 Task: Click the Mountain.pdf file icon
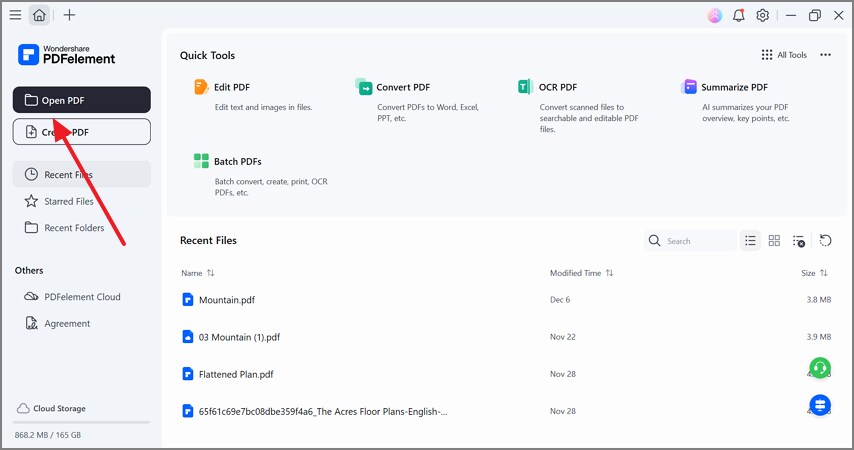click(187, 300)
